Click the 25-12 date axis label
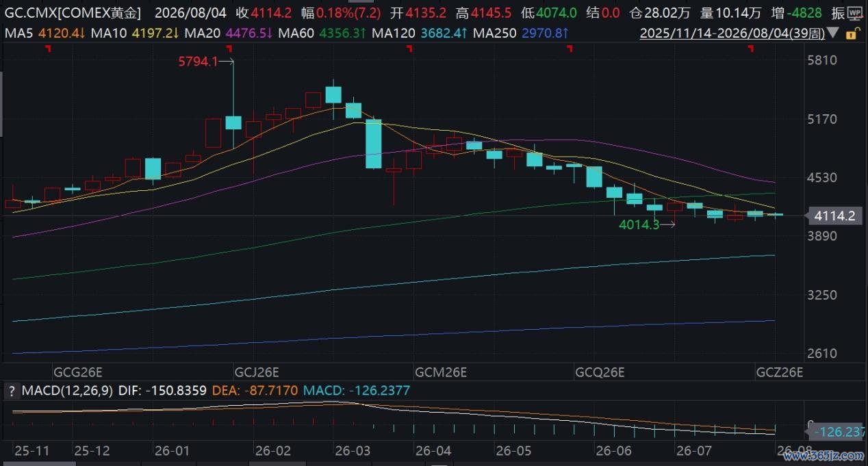The image size is (868, 466). point(91,451)
